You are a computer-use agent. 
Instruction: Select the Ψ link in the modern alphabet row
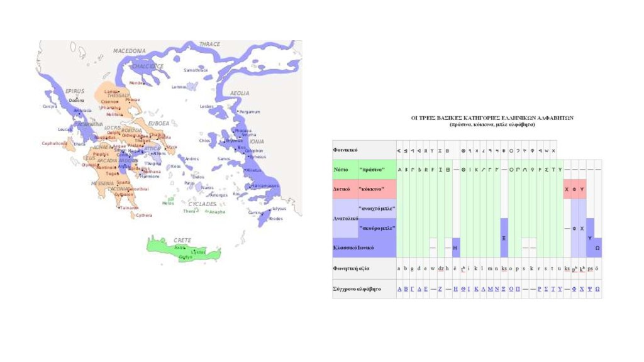point(590,289)
